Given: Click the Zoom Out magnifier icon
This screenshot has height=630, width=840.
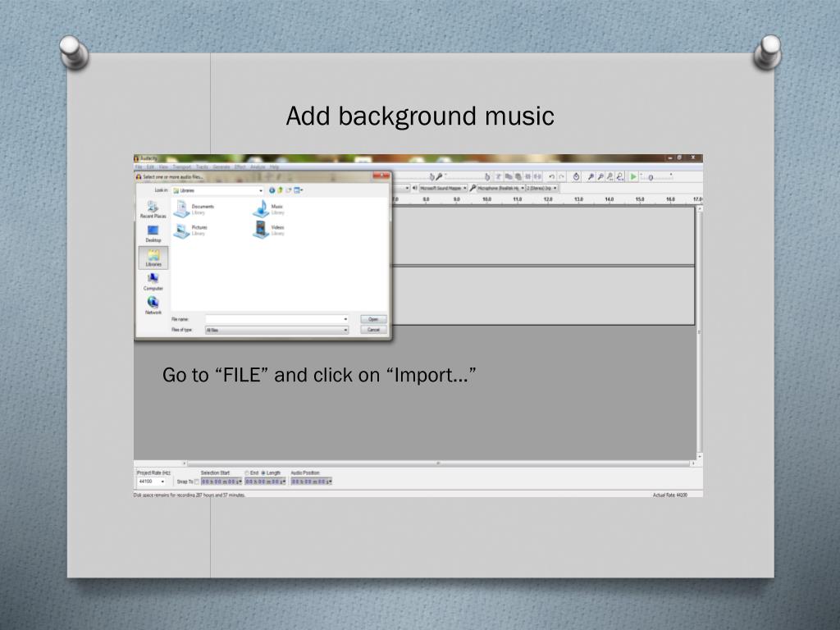Looking at the screenshot, I should [x=600, y=177].
